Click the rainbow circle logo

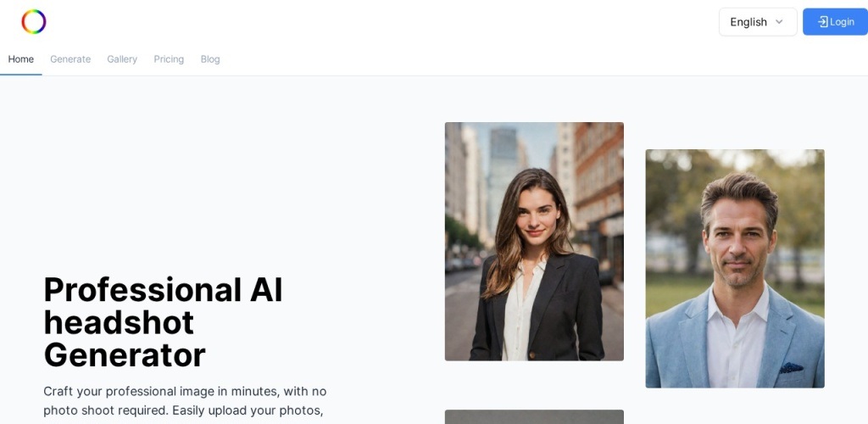34,22
